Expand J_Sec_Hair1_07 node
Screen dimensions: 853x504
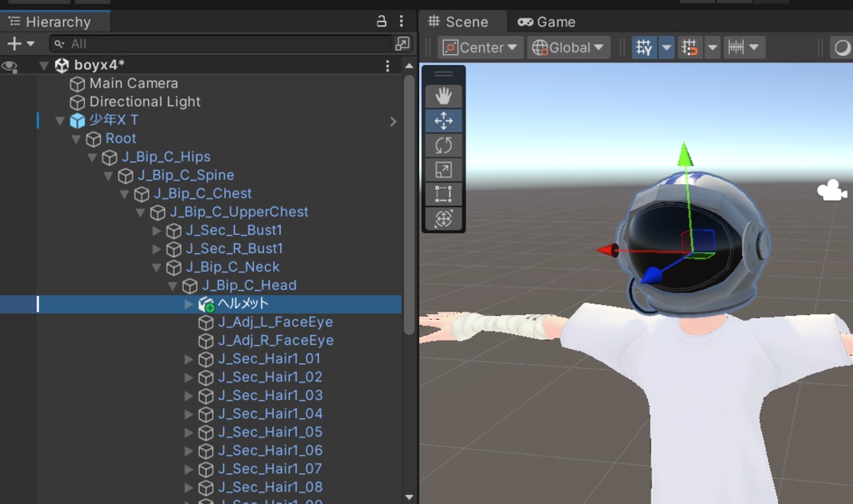click(x=189, y=469)
